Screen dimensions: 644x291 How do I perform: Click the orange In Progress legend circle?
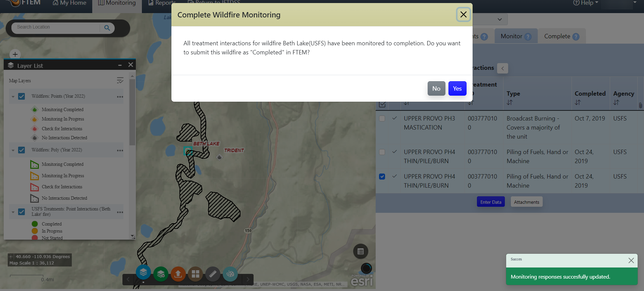[x=35, y=231]
